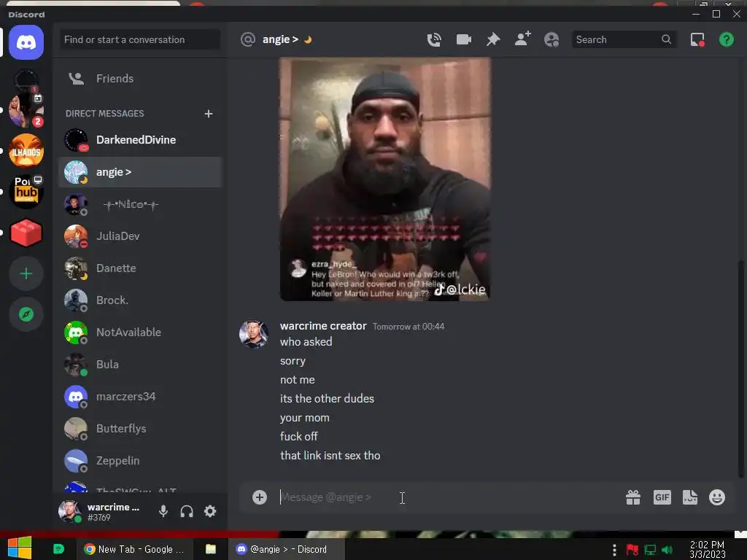Open the Nico direct message
This screenshot has width=747, height=560.
pyautogui.click(x=139, y=204)
